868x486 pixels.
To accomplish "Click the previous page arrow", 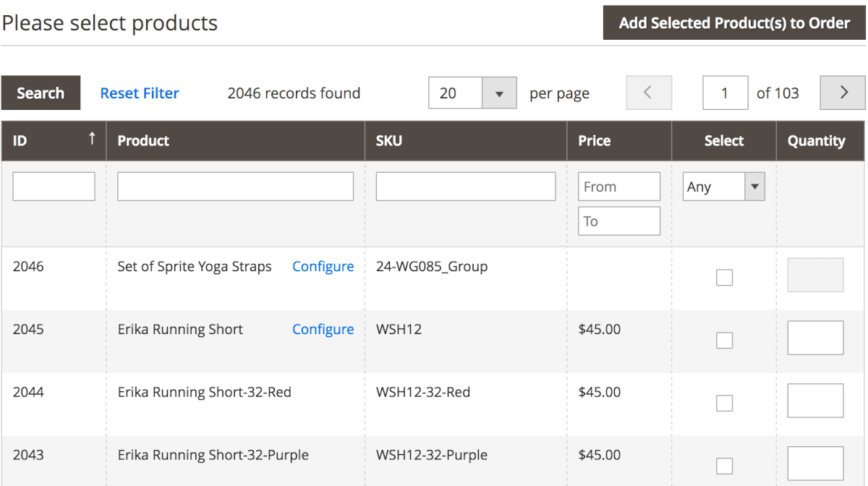I will (648, 93).
